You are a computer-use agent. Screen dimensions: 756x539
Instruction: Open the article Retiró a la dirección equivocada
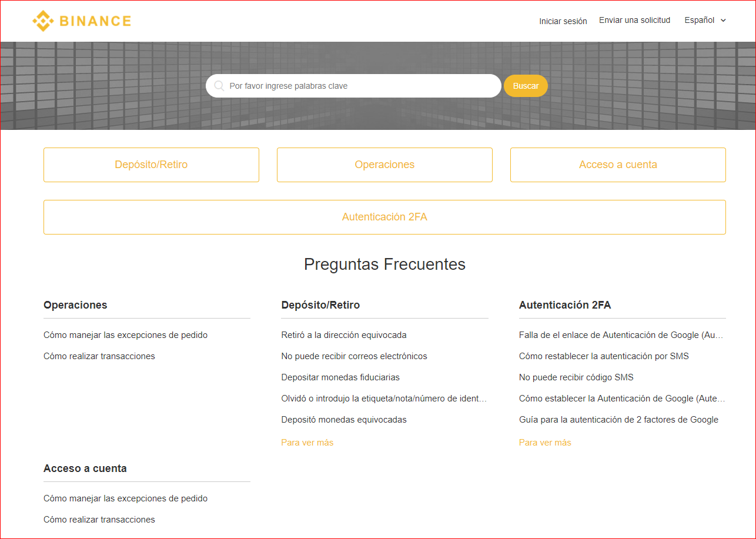pos(343,334)
